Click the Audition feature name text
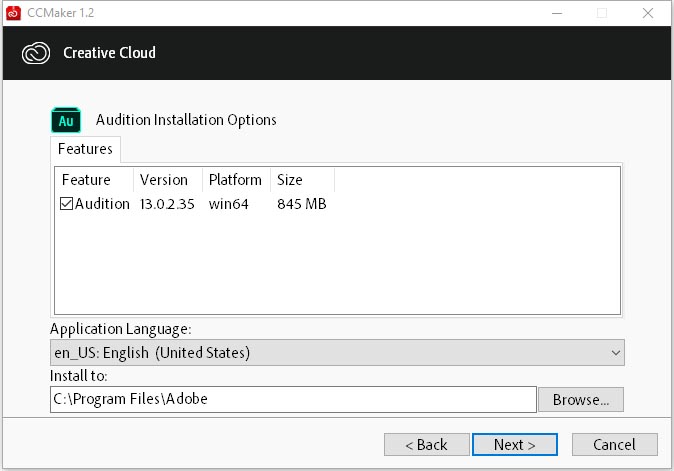 click(x=102, y=204)
